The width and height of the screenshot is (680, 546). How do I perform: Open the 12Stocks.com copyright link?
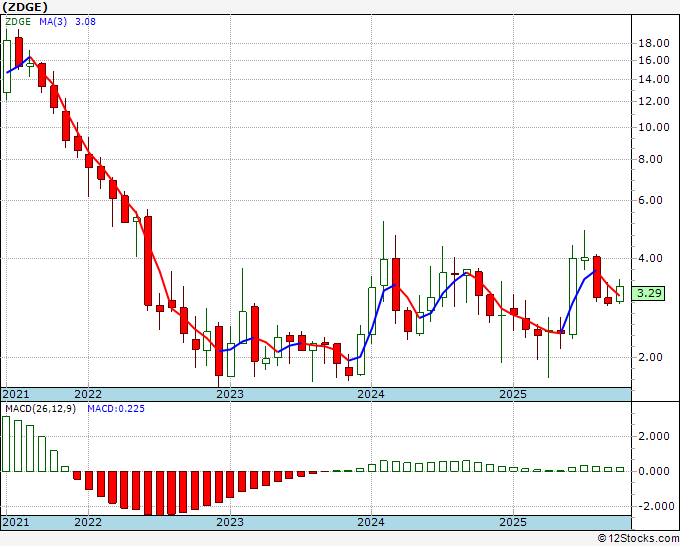tap(638, 538)
